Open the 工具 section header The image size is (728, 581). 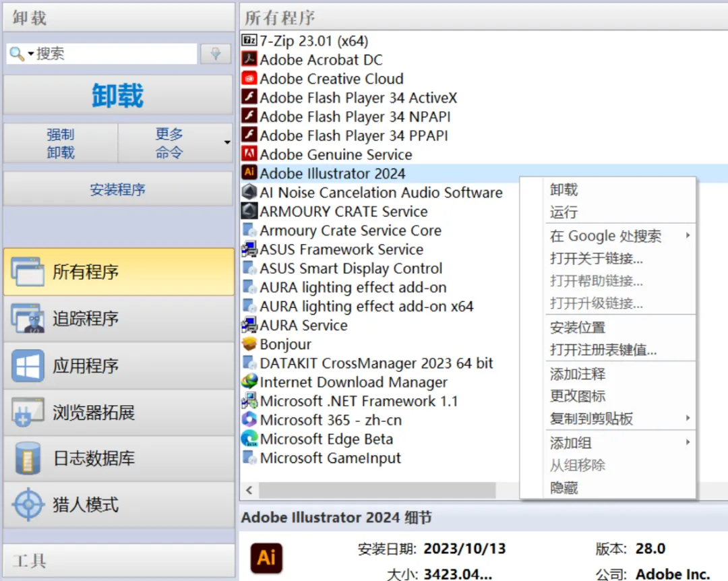[x=119, y=561]
